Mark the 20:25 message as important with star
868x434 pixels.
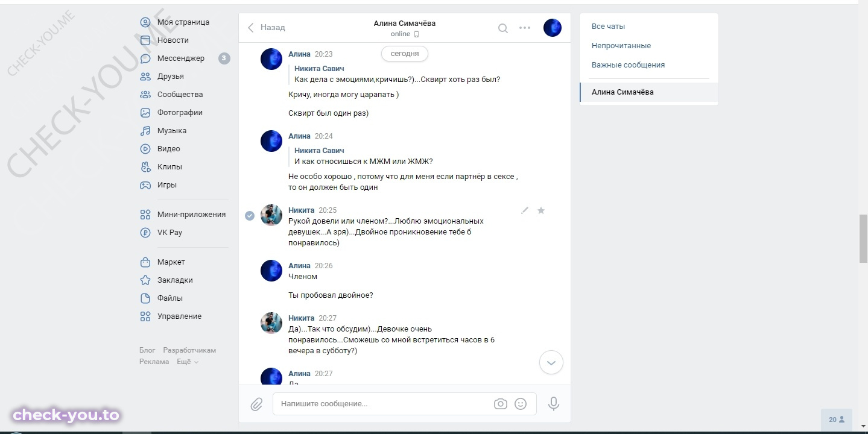coord(541,210)
